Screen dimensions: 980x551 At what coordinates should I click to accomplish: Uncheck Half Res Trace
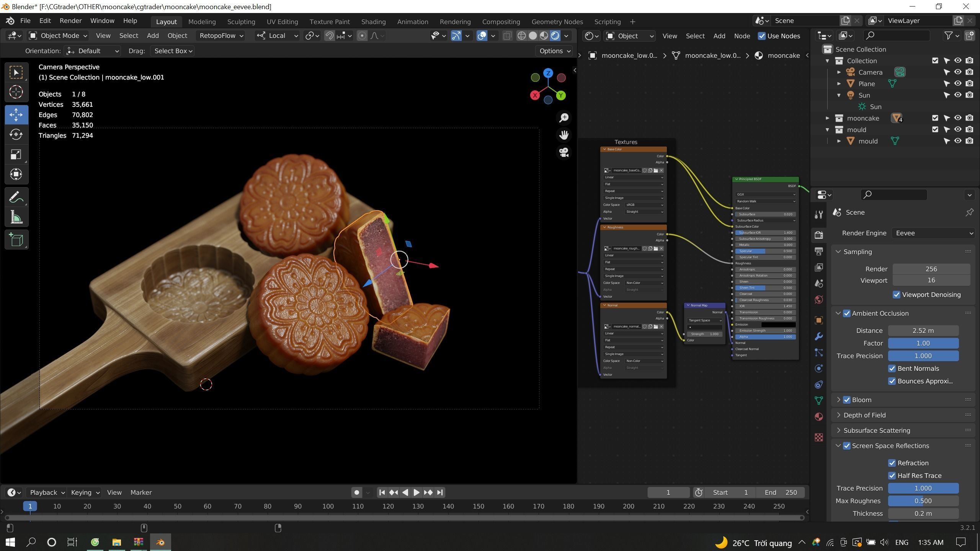(x=892, y=476)
